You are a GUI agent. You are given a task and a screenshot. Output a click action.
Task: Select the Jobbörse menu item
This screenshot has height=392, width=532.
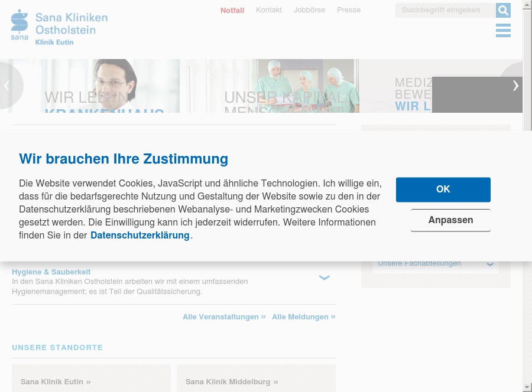click(309, 10)
